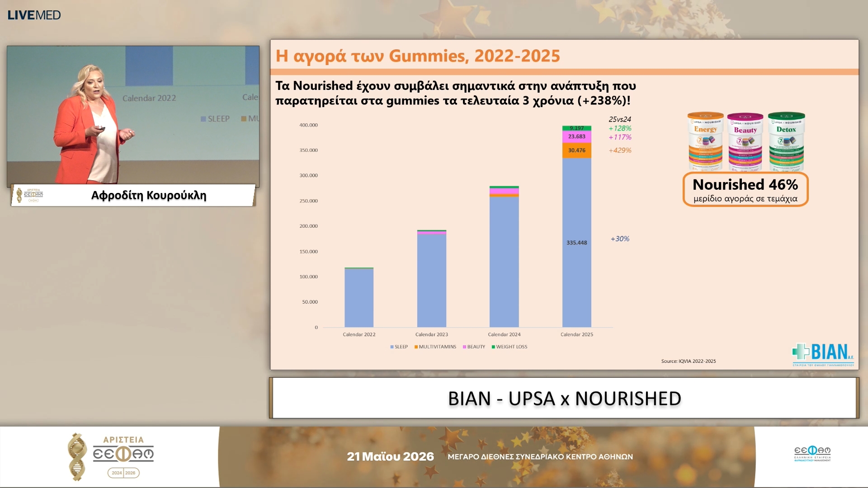Select the slide title 'Η αγορά των Gummies, 2022-2025'

[x=418, y=56]
